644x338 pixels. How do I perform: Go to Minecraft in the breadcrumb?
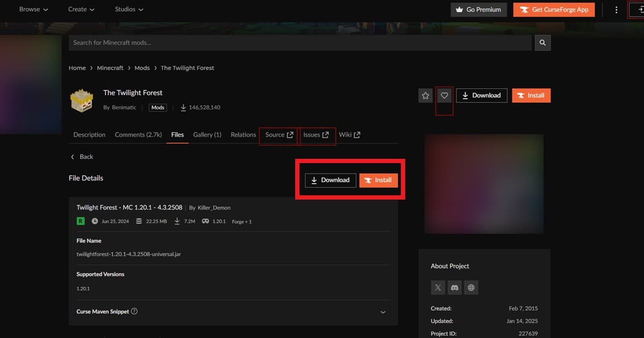click(x=110, y=68)
